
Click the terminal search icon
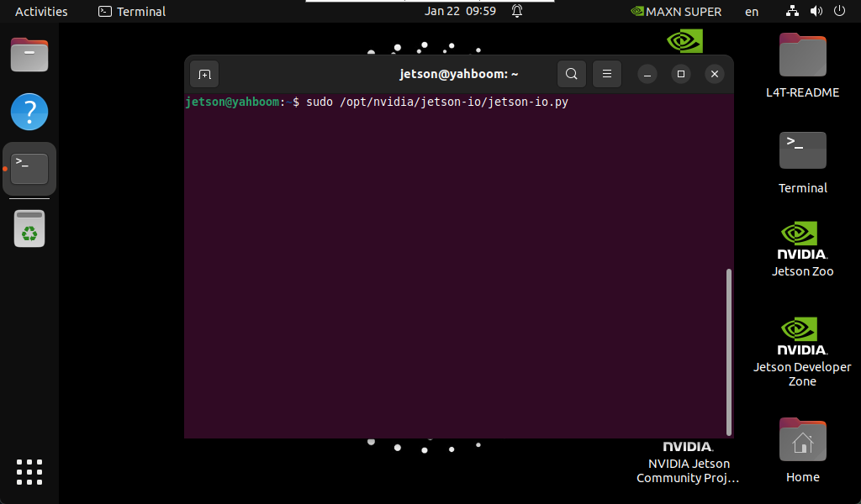coord(571,74)
